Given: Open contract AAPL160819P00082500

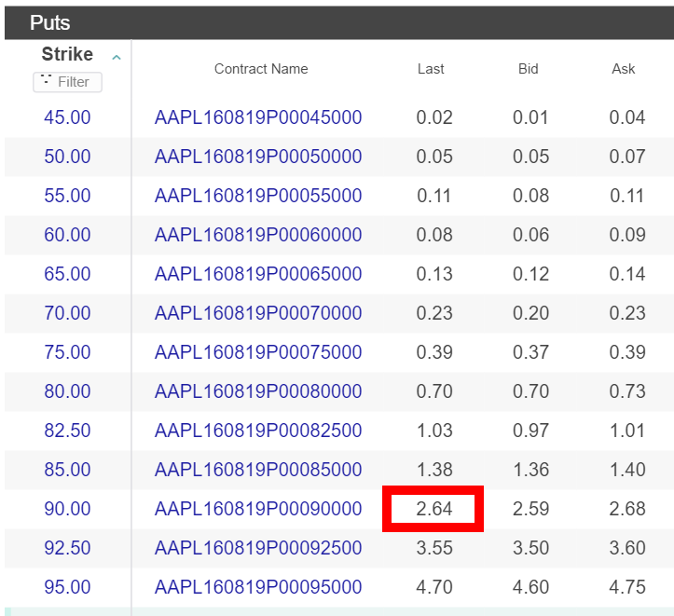Looking at the screenshot, I should 258,430.
